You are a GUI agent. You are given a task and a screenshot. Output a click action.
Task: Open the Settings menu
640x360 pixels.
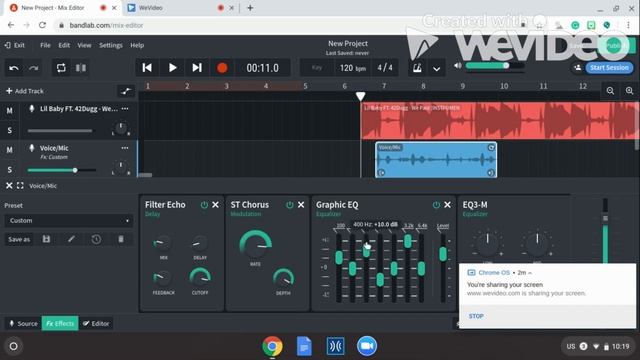pos(111,45)
